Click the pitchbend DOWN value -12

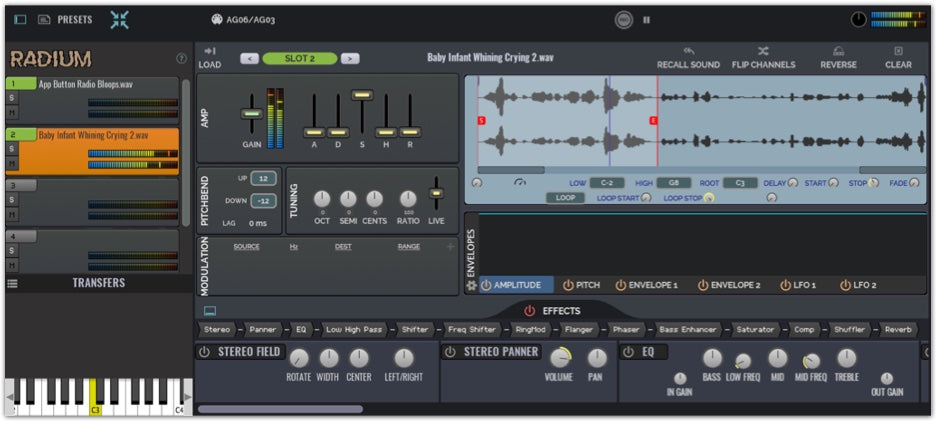coord(264,201)
